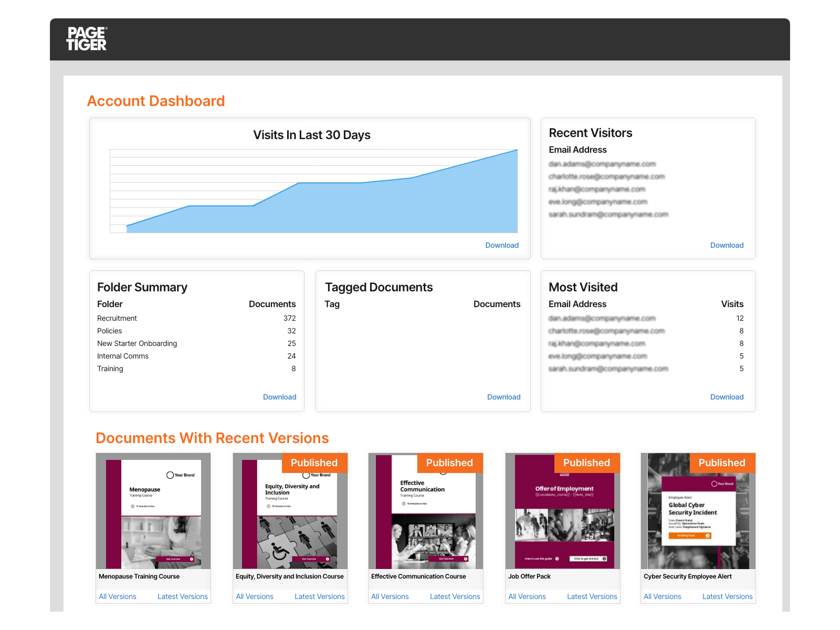Click the Equity, Diversity and Inclusion Course title
This screenshot has height=630, width=840.
pos(290,576)
